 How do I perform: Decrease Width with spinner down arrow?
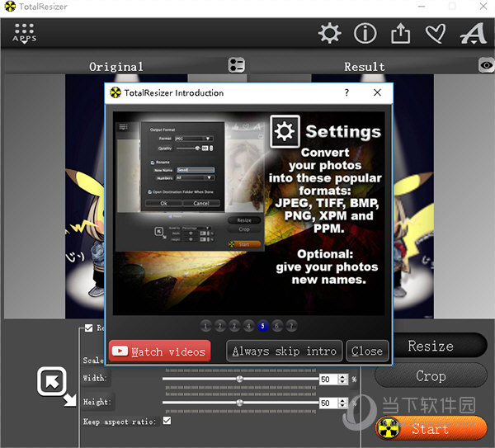(342, 381)
